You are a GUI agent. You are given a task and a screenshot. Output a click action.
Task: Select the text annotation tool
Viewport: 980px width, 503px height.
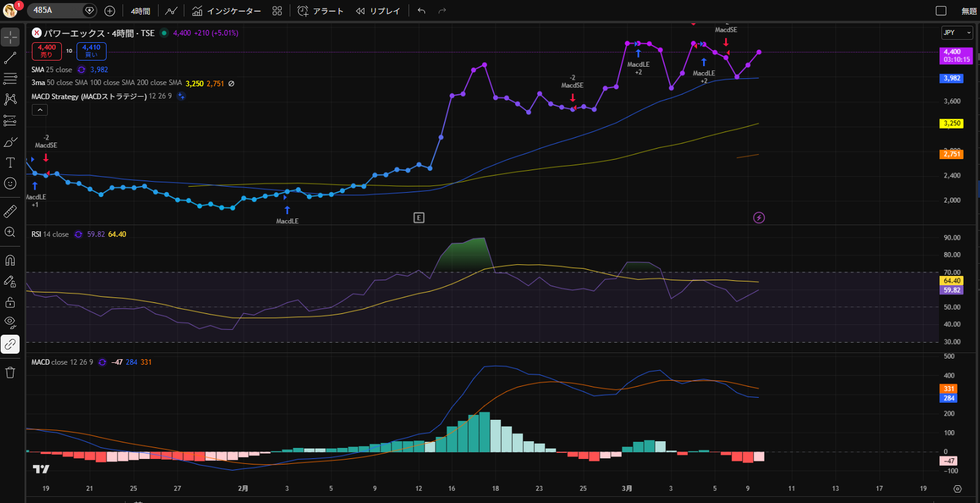coord(10,163)
